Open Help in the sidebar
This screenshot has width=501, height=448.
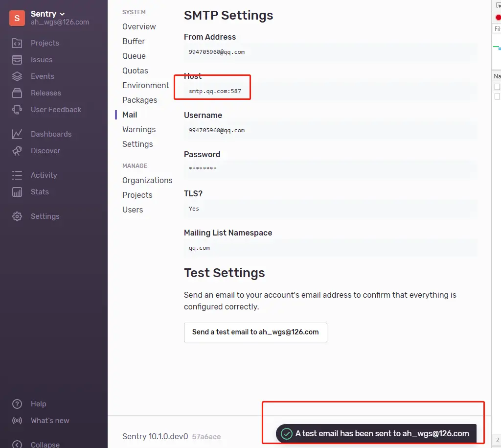[38, 404]
